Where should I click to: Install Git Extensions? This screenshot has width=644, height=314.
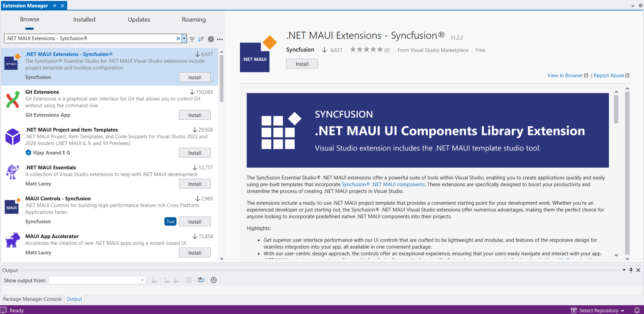(x=195, y=115)
